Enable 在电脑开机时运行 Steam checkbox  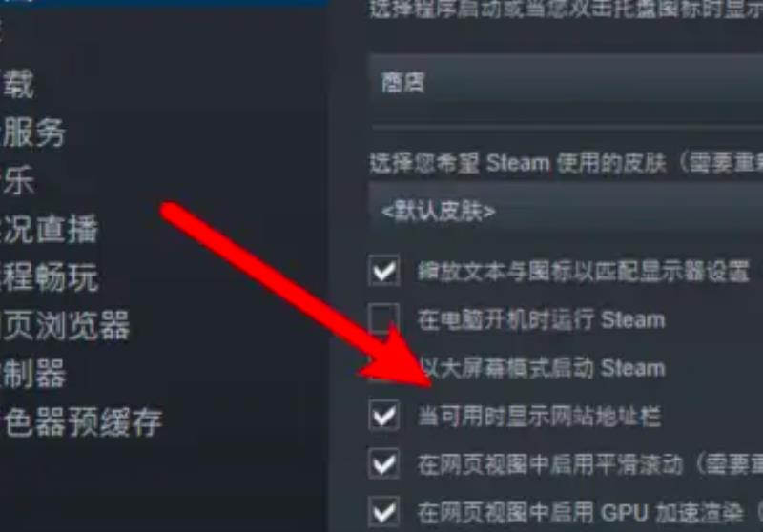tap(384, 319)
